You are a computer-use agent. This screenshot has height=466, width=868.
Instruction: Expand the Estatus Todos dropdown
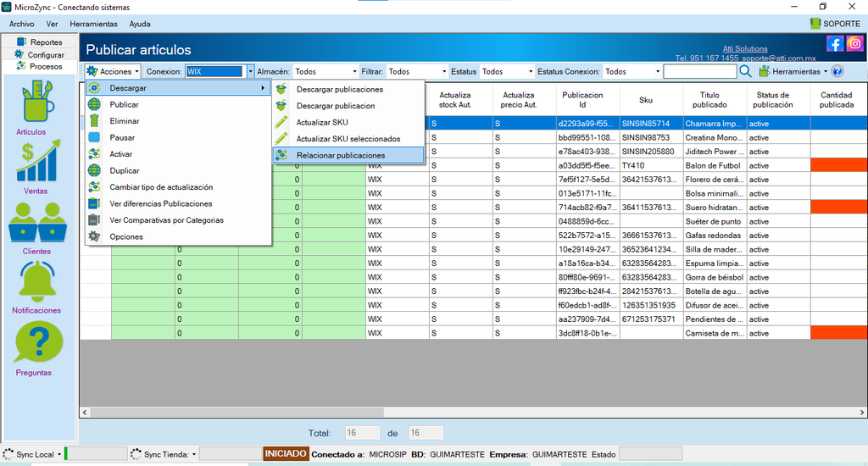point(531,71)
